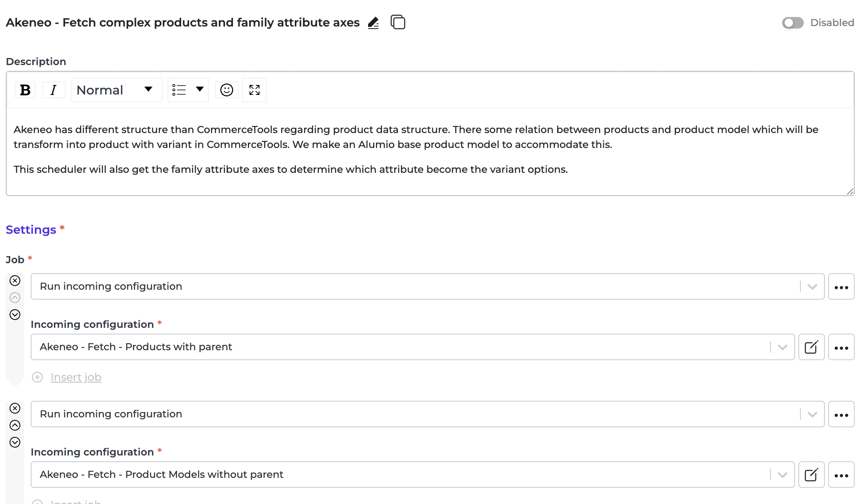Edit Product Models without parent configuration

[811, 475]
